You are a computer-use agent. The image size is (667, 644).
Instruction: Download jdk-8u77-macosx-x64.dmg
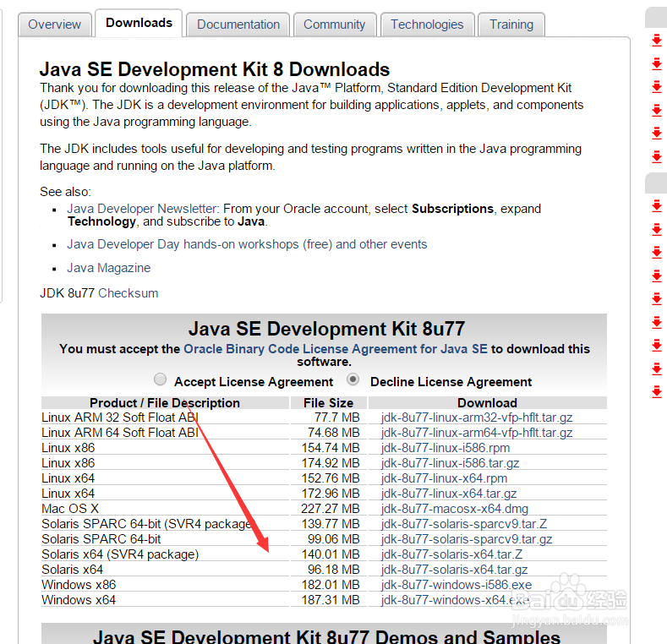pyautogui.click(x=454, y=509)
